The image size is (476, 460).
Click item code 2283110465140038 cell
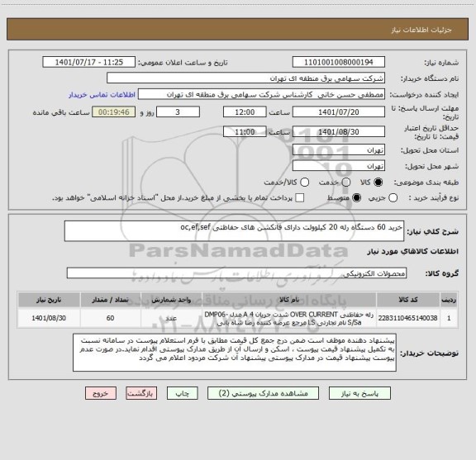pos(407,318)
